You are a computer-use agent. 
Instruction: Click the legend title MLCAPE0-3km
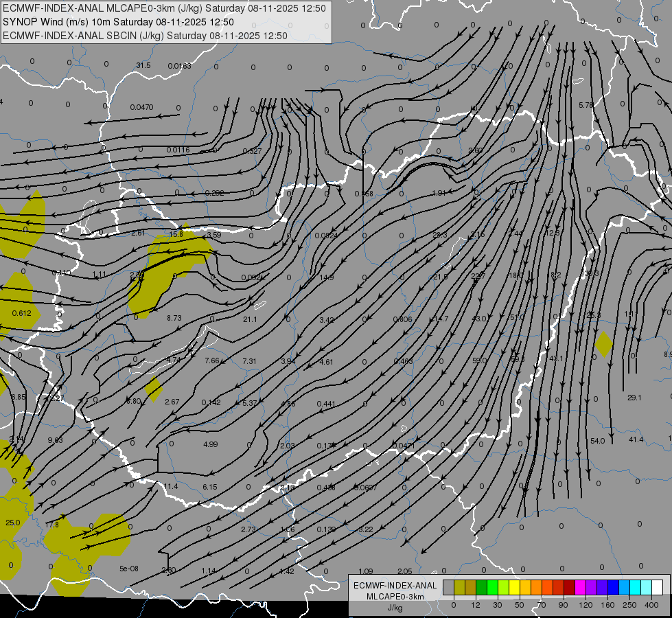coord(395,597)
